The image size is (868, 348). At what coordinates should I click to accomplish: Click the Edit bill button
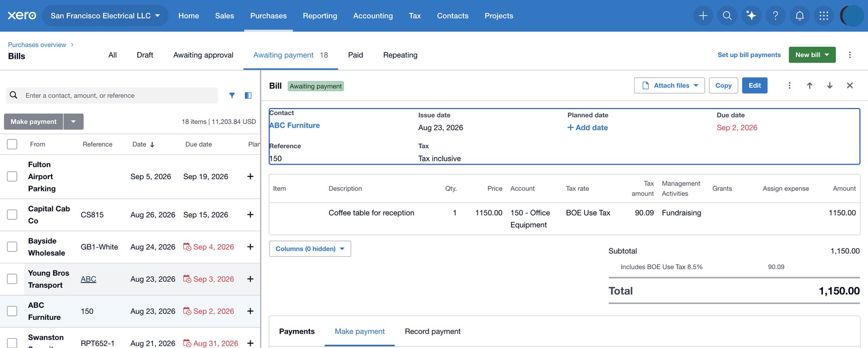(x=755, y=85)
